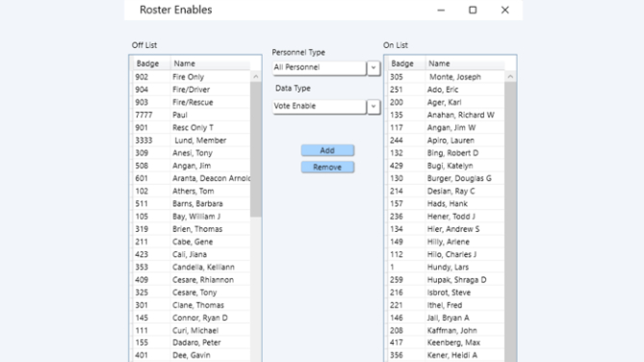Select the Hener, Todd J row
Screen dimensions: 644x362
446,217
